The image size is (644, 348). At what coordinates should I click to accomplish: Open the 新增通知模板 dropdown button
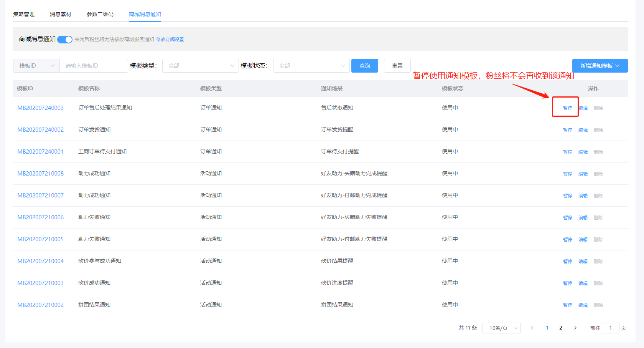600,66
